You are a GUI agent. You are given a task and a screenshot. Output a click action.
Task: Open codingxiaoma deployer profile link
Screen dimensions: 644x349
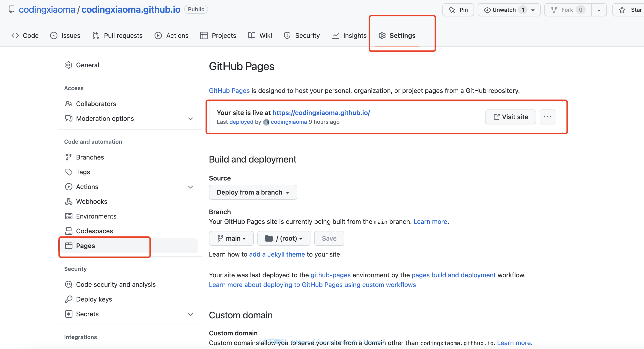click(x=289, y=122)
